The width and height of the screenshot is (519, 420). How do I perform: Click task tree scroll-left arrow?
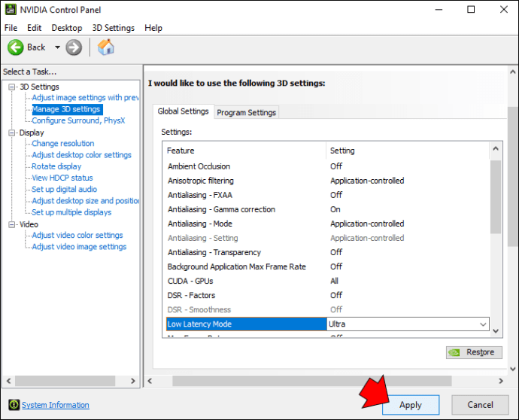8,381
